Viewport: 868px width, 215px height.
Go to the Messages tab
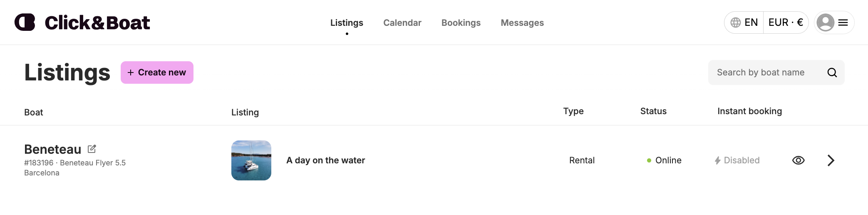tap(522, 23)
